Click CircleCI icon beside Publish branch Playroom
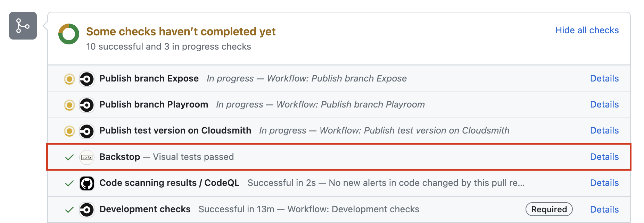644x223 pixels. (87, 105)
